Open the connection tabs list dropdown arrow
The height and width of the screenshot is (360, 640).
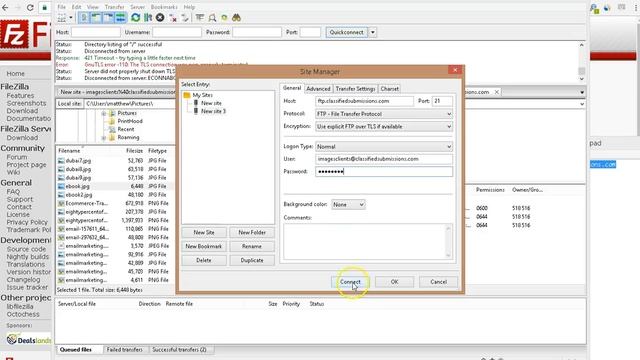[x=582, y=92]
